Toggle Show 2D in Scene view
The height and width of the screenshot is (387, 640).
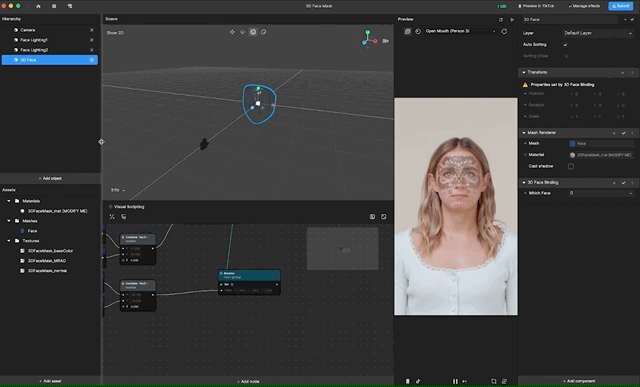click(115, 33)
